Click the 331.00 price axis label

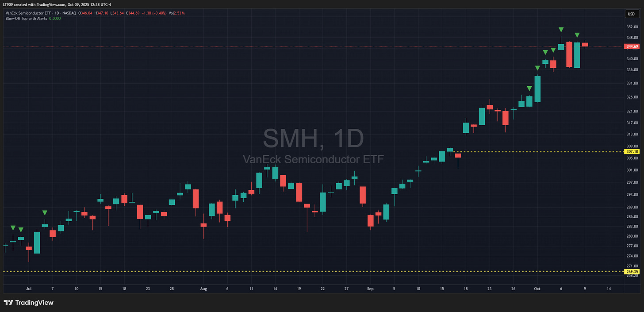pos(632,83)
